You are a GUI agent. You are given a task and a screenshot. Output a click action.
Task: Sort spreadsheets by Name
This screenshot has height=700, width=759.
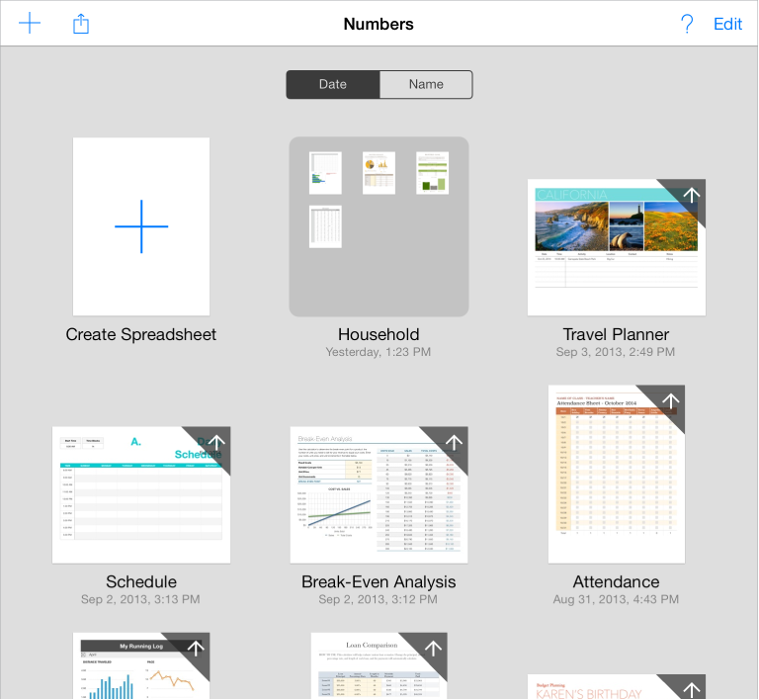(426, 84)
